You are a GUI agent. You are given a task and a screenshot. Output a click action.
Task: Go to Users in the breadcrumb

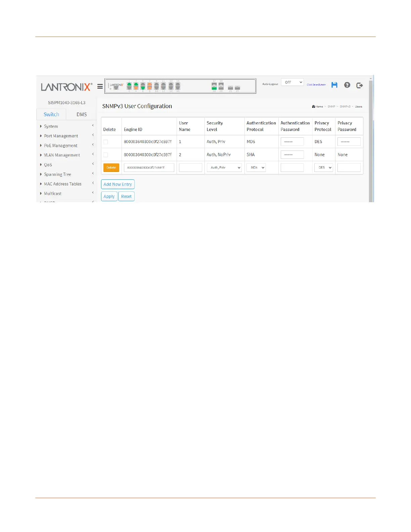point(359,106)
